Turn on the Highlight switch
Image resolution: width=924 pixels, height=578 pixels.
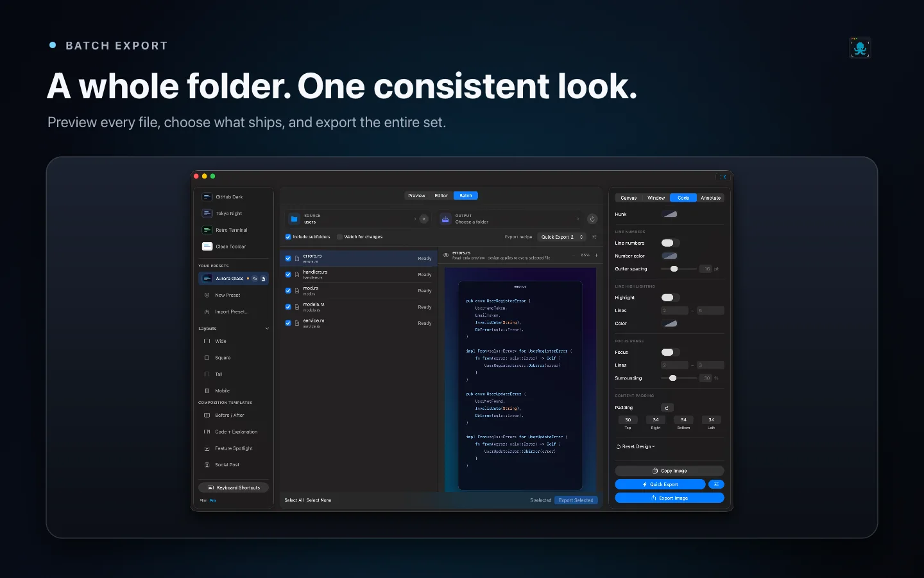670,297
